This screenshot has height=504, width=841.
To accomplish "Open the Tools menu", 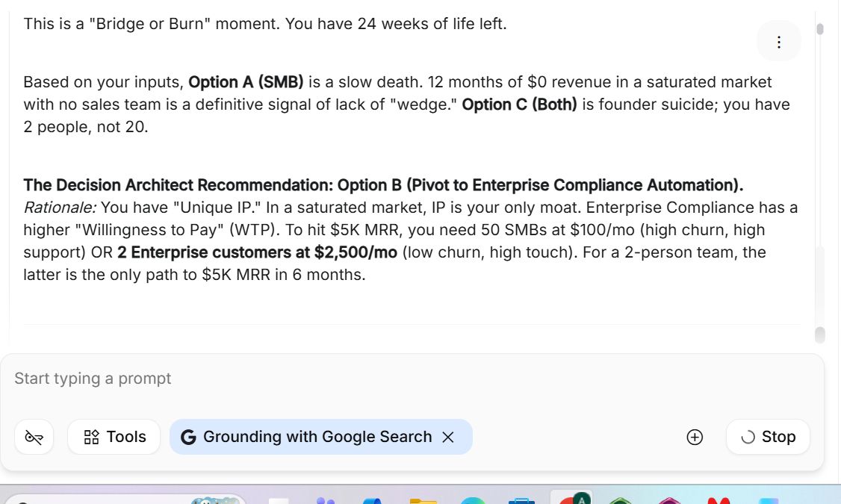I will (114, 437).
